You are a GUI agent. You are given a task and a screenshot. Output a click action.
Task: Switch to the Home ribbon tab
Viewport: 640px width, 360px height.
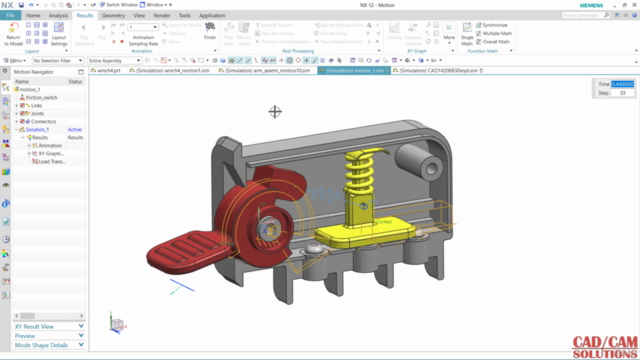[x=33, y=16]
